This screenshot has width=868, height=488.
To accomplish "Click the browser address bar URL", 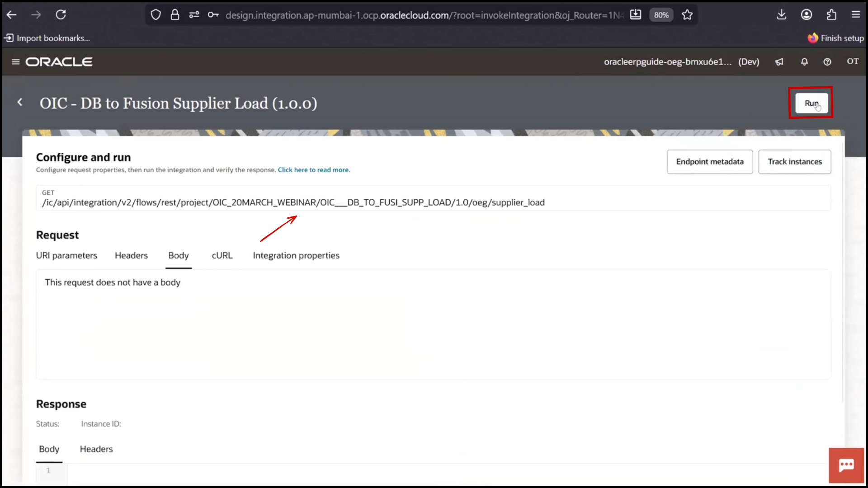I will [x=425, y=15].
